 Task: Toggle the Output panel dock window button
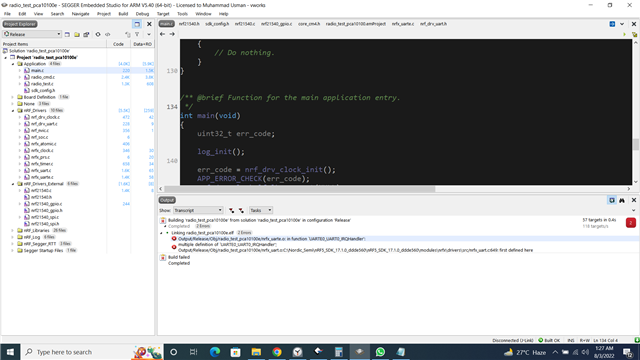(612, 200)
